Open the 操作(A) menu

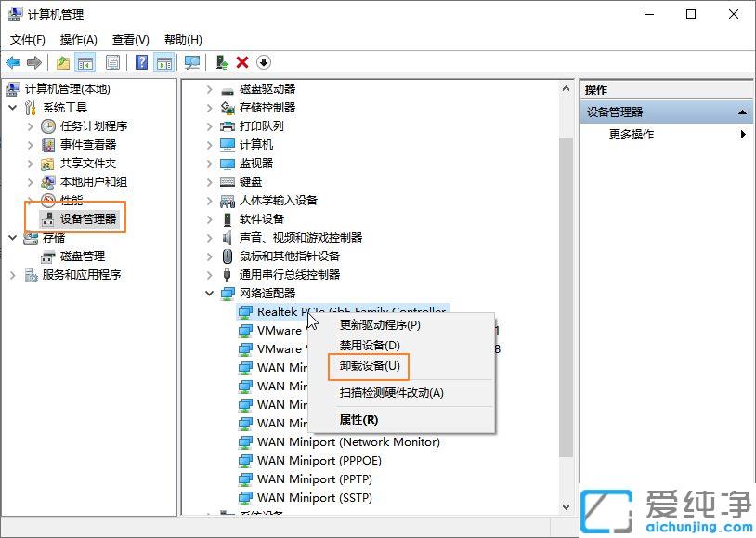click(x=78, y=39)
